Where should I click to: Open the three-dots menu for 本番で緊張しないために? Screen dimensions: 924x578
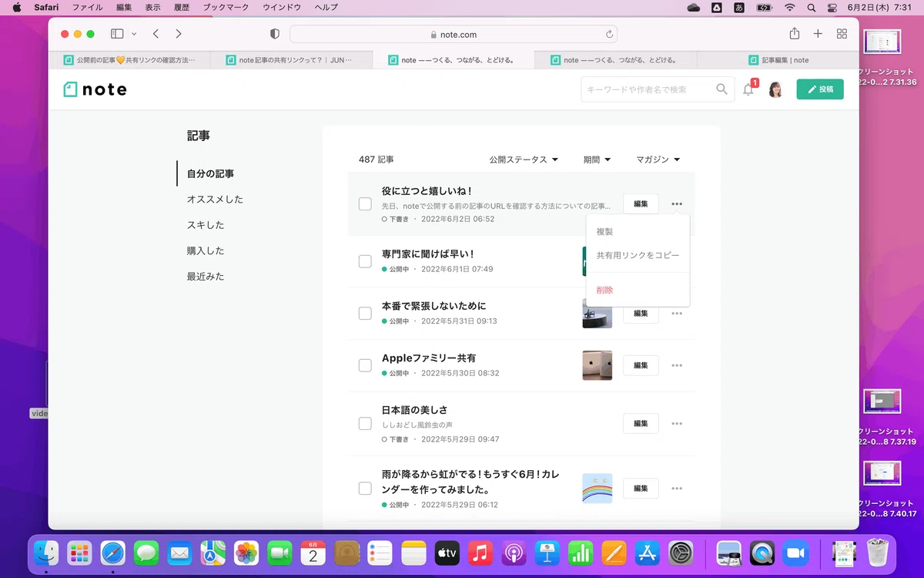(677, 314)
